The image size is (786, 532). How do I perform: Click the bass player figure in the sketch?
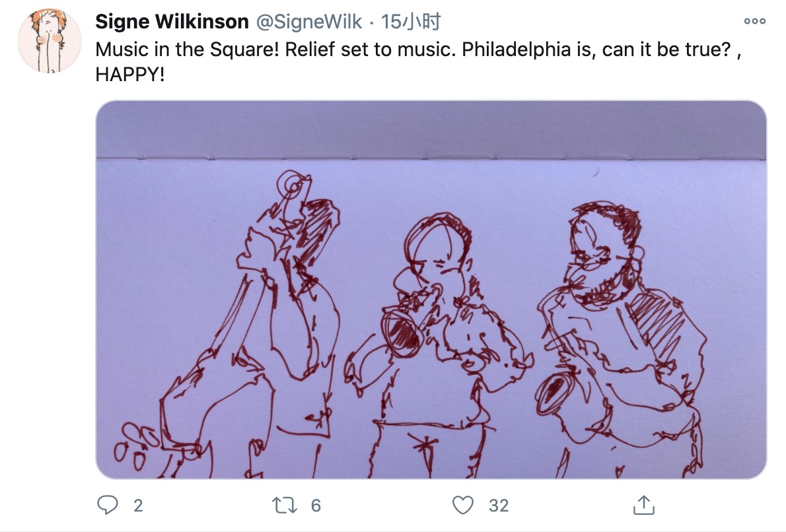246,325
